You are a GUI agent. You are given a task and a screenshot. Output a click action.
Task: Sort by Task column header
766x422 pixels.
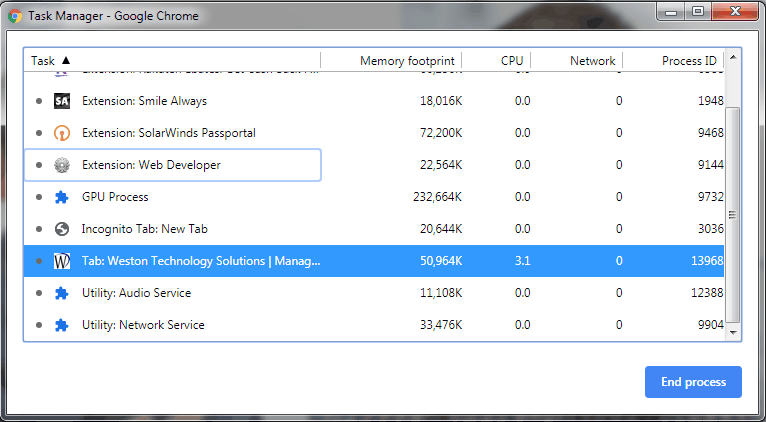pos(172,61)
